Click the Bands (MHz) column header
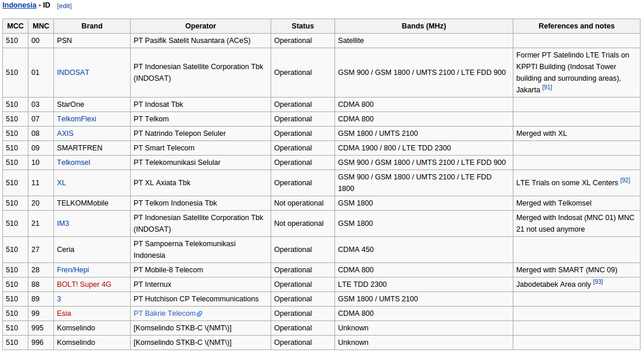 tap(424, 26)
